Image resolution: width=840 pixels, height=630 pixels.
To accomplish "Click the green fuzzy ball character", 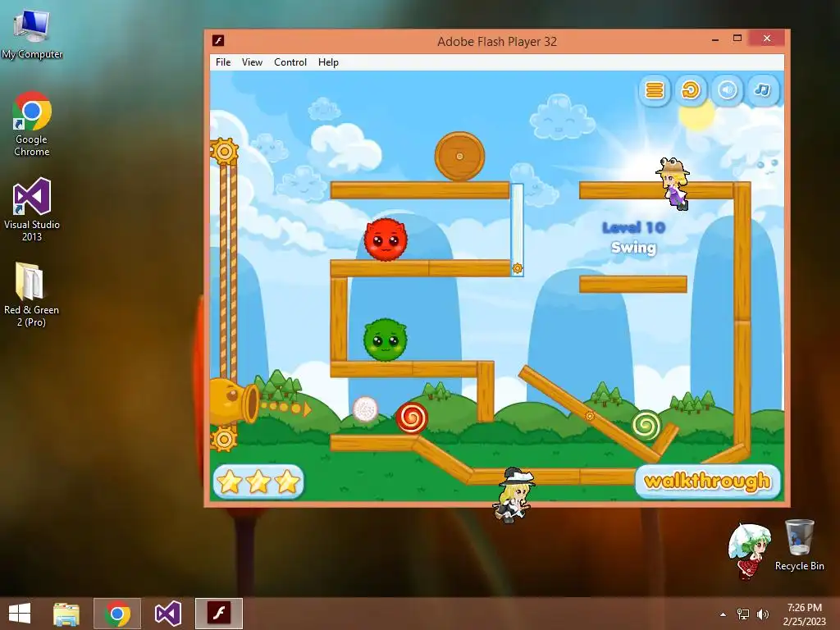I will [x=386, y=340].
